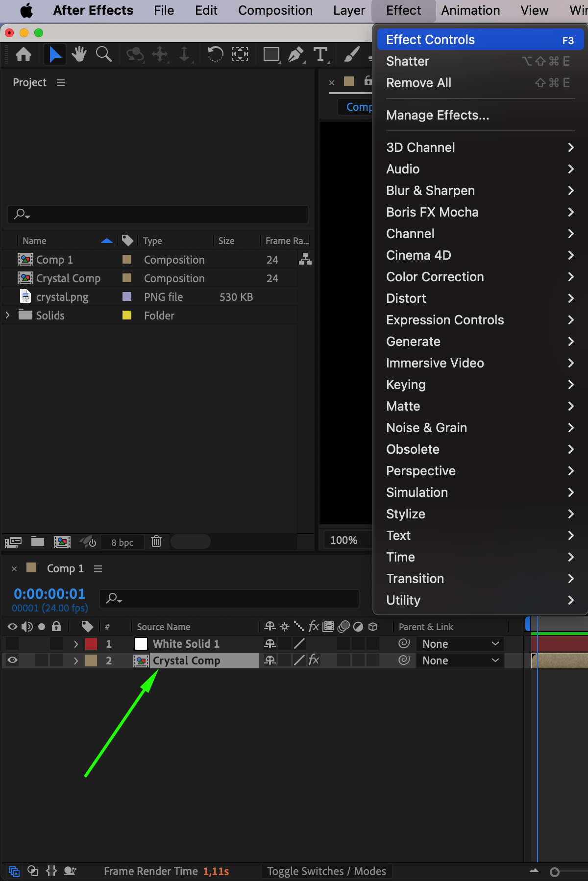Image resolution: width=588 pixels, height=881 pixels.
Task: Open Parent dropdown for Crystal Comp layer
Action: [460, 660]
